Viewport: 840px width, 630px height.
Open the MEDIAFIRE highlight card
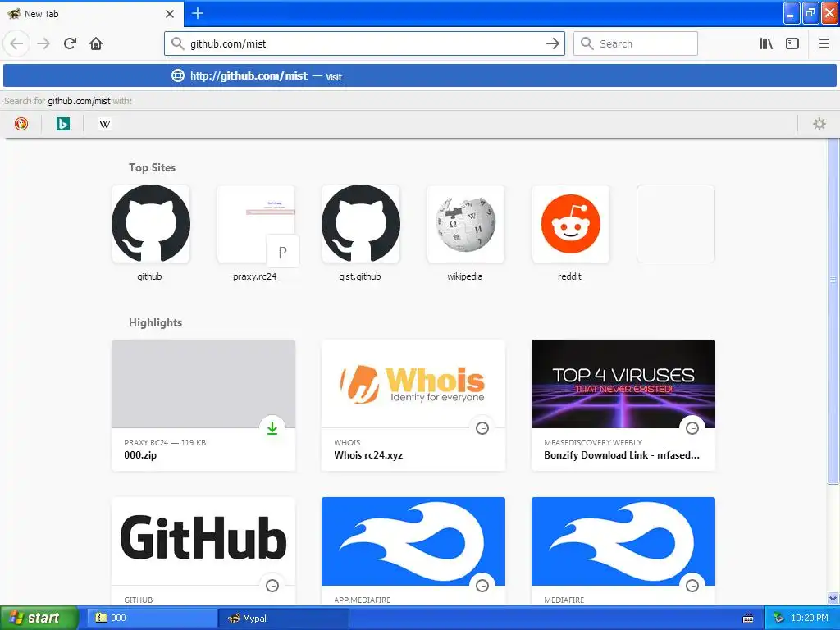623,551
